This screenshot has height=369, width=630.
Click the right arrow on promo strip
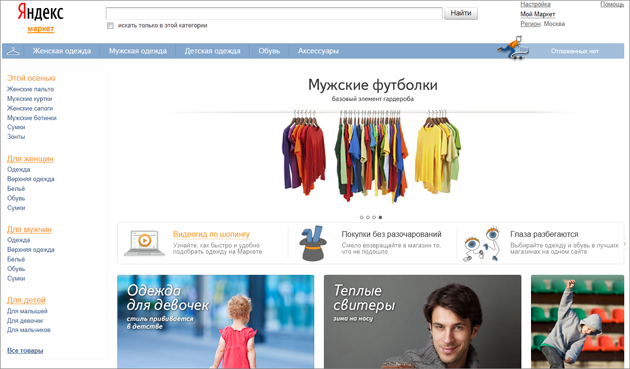625,244
